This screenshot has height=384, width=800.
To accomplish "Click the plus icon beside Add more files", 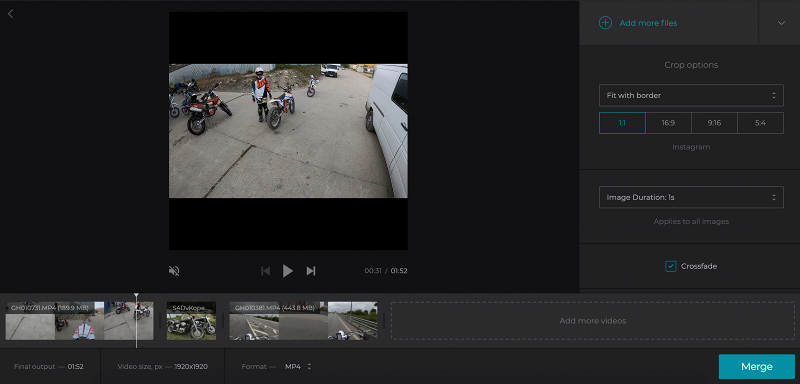I will [605, 23].
